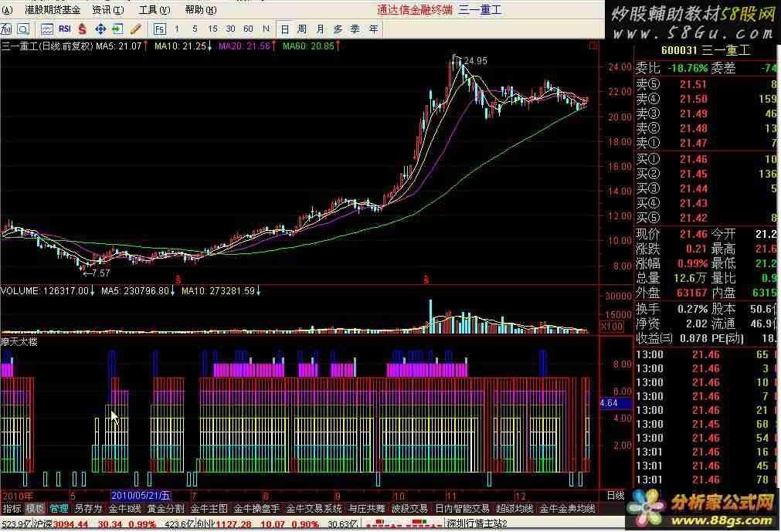Click the green arrow import icon
Viewport: 781px width, 532px height.
pos(117,29)
